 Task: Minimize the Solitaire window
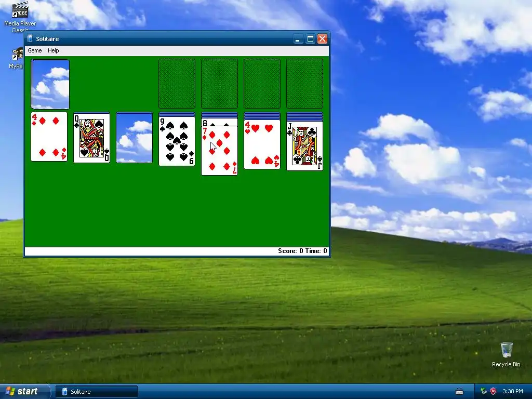(298, 38)
